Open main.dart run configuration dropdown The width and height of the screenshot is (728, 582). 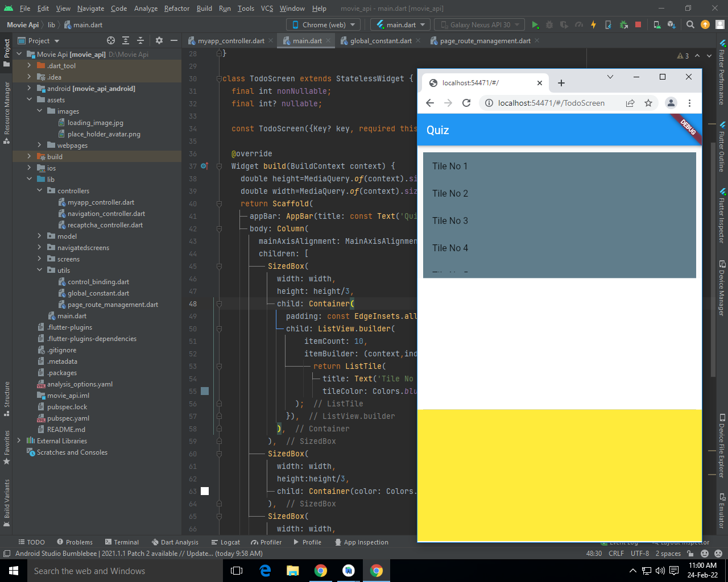(x=400, y=24)
